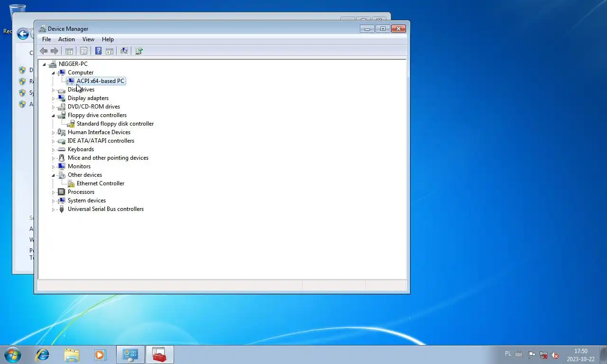Collapse the Floppy drive controllers category
The width and height of the screenshot is (607, 364).
tap(53, 116)
